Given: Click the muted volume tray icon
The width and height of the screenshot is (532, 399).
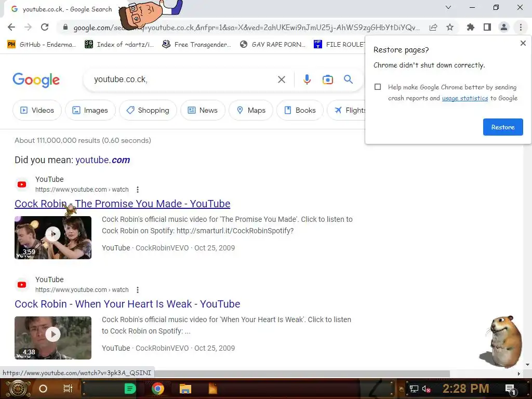Looking at the screenshot, I should pyautogui.click(x=426, y=389).
